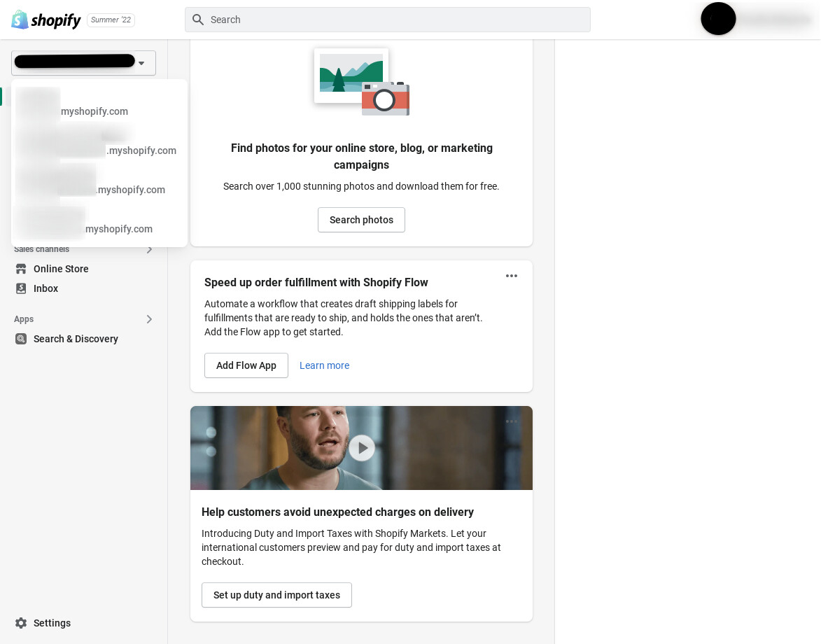Play the duty and taxes video
The image size is (821, 644).
click(362, 448)
